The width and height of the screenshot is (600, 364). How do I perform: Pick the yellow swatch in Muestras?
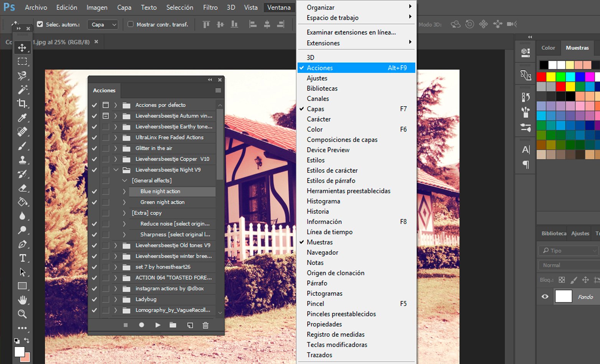coord(551,77)
